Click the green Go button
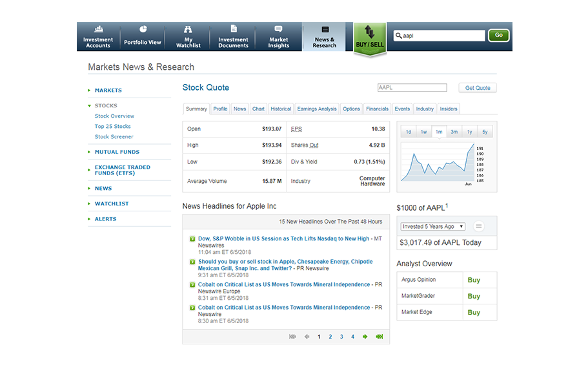 point(498,36)
